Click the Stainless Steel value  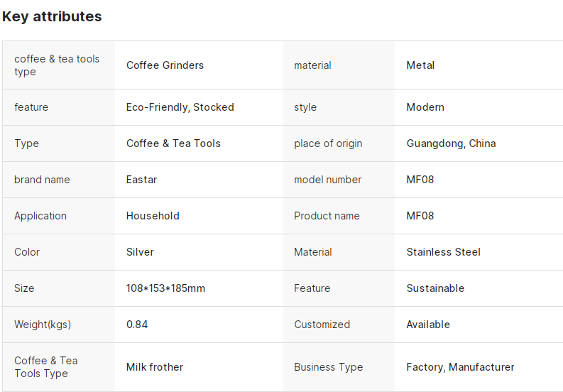tap(443, 252)
